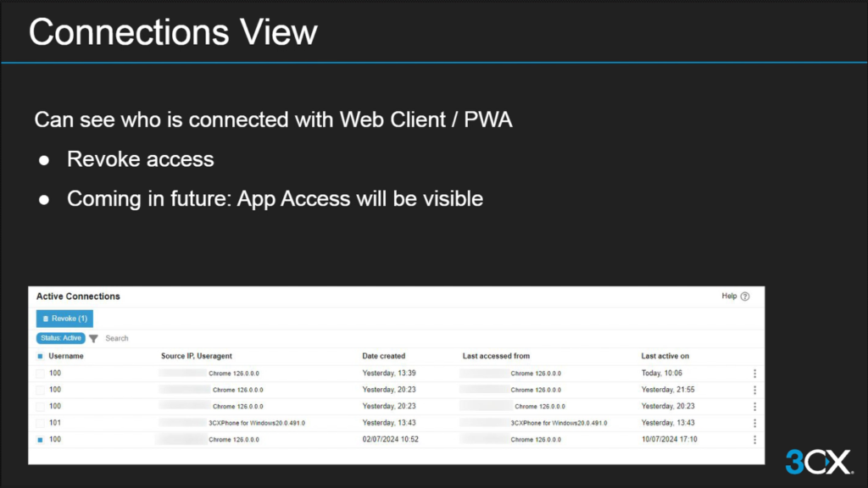This screenshot has width=868, height=488.
Task: Click the Help question mark icon
Action: (x=745, y=297)
